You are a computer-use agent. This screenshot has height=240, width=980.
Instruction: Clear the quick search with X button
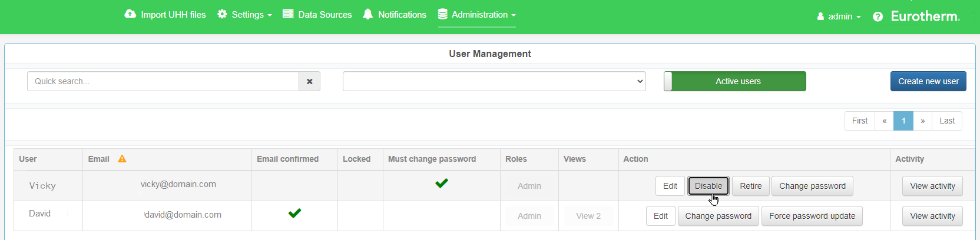(x=309, y=81)
